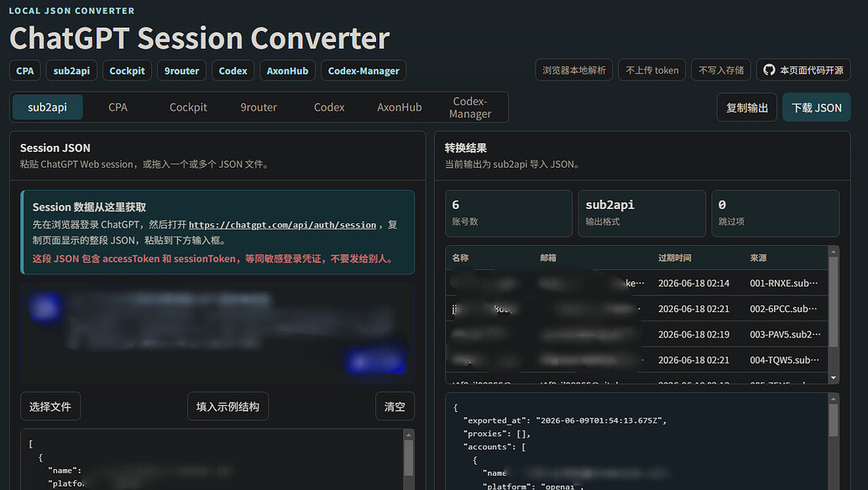This screenshot has height=490, width=868.
Task: Switch to the Cockpit output tab
Action: click(188, 107)
